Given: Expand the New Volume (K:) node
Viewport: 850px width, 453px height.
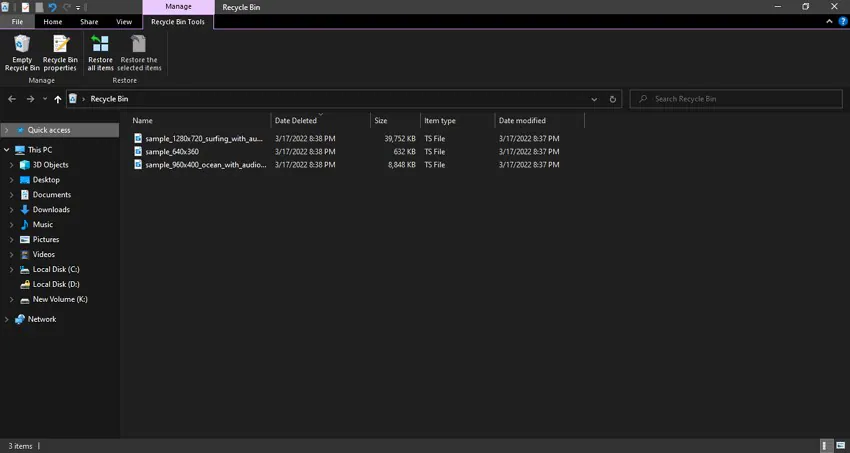Looking at the screenshot, I should tap(11, 299).
